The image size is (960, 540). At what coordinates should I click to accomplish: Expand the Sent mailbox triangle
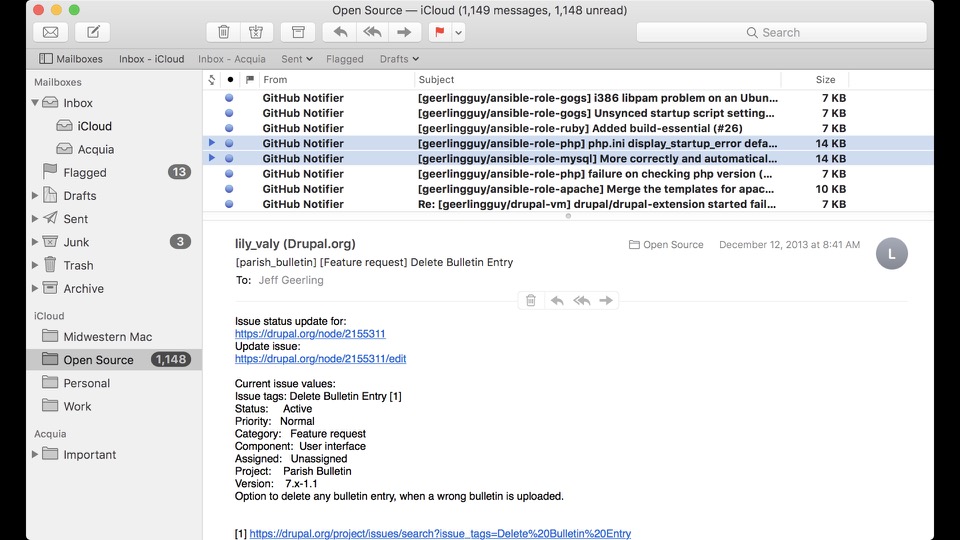pyautogui.click(x=35, y=219)
